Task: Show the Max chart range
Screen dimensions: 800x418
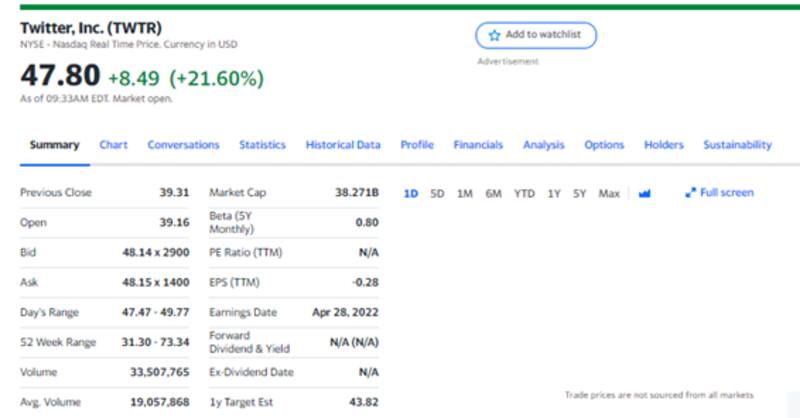Action: tap(609, 193)
